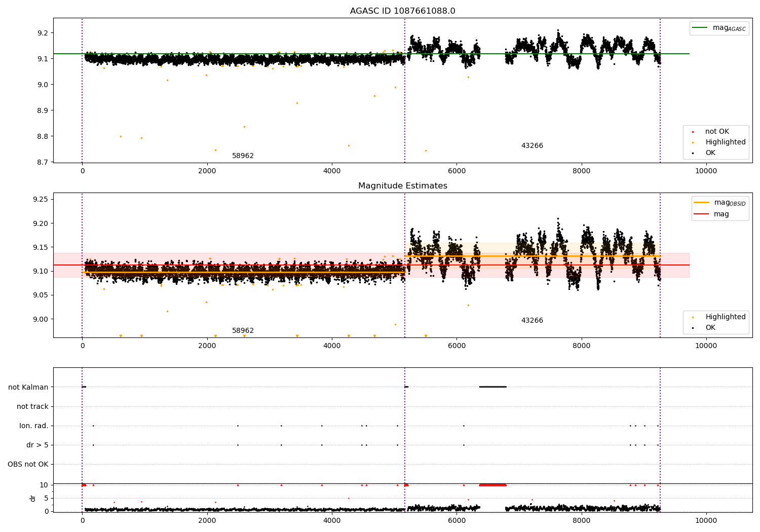Select the 'Ion. rad.' axis label
760x532 pixels.
coord(34,426)
